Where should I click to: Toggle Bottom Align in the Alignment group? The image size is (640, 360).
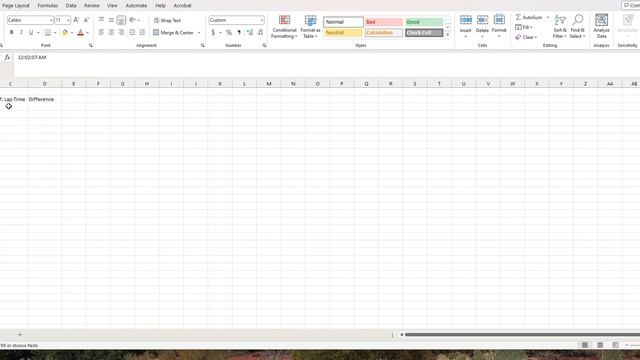[x=121, y=20]
